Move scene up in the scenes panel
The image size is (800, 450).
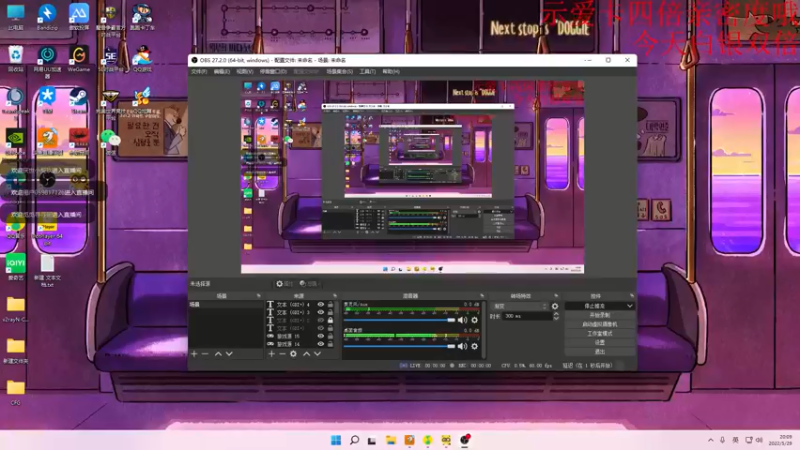coord(218,354)
